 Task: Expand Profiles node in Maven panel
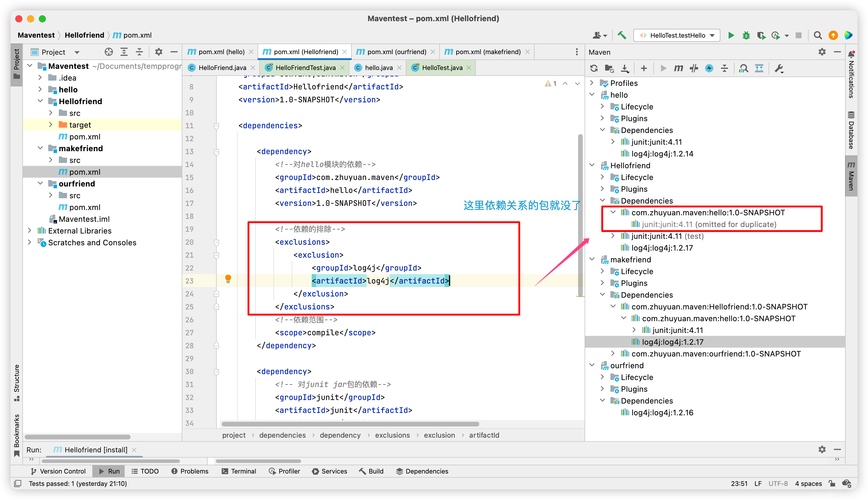pyautogui.click(x=592, y=83)
